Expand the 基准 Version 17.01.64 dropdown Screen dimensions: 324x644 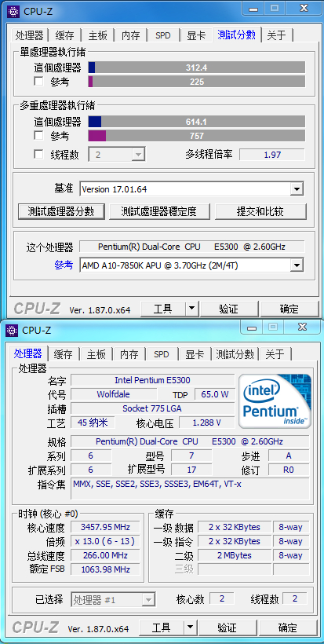pos(191,189)
